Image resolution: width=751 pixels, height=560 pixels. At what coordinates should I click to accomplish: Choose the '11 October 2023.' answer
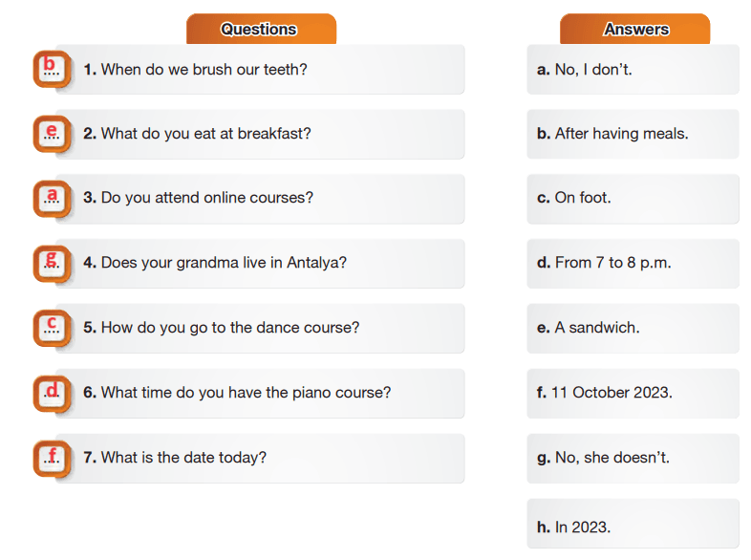[x=633, y=392]
